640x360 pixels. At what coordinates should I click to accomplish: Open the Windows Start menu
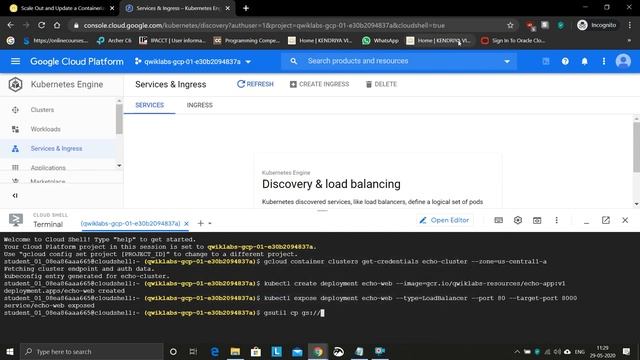tap(10, 351)
